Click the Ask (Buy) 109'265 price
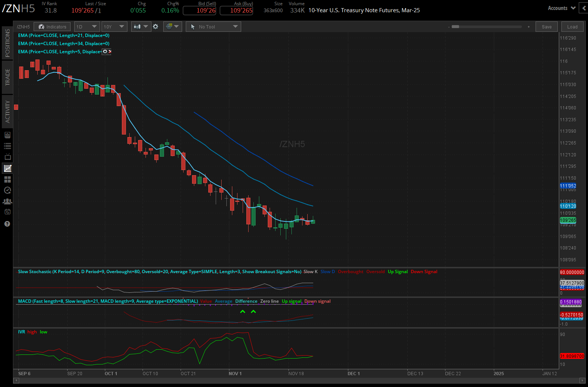 [x=236, y=10]
